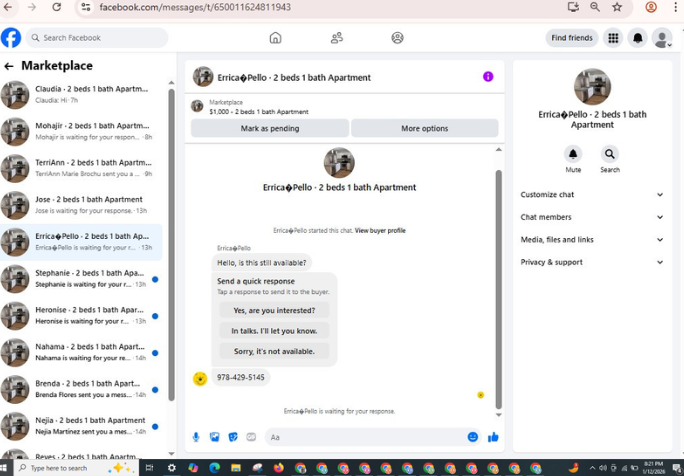
Task: Open the Nejia conversation
Action: (x=81, y=426)
